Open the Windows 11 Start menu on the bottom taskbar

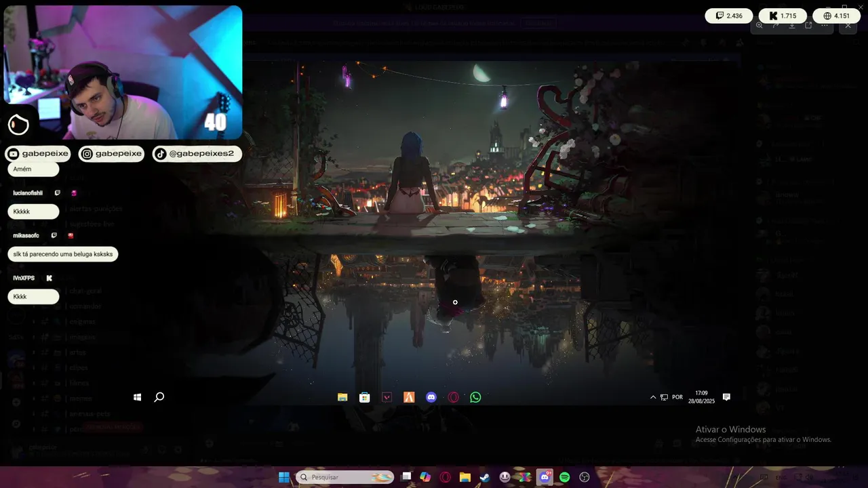tap(284, 477)
